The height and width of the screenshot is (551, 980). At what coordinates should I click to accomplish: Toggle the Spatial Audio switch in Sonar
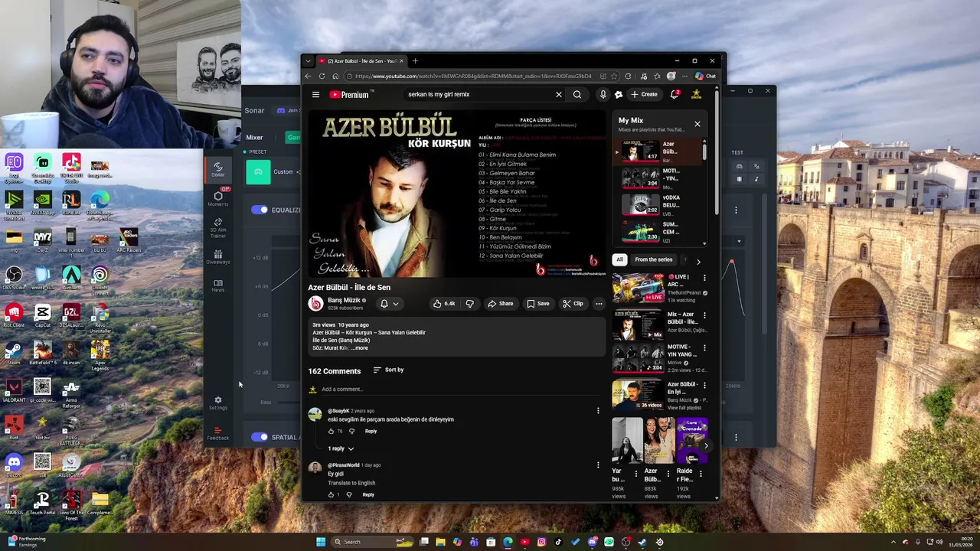tap(260, 437)
